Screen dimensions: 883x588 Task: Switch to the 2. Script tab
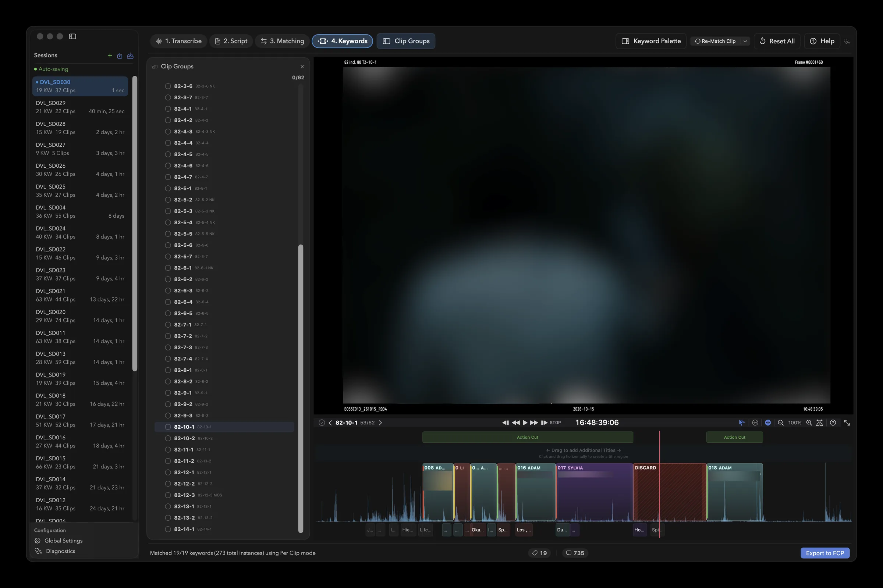point(231,41)
